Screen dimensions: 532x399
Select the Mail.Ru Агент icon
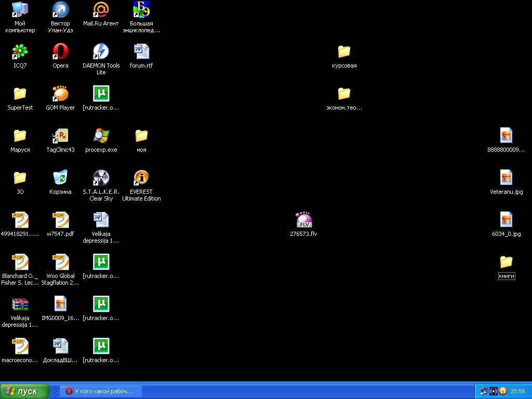tap(101, 10)
